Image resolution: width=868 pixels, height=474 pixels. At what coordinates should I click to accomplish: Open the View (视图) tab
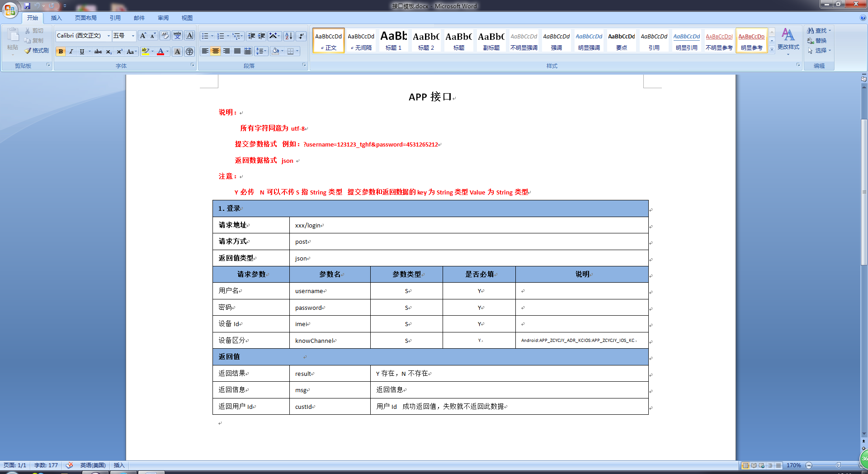187,18
